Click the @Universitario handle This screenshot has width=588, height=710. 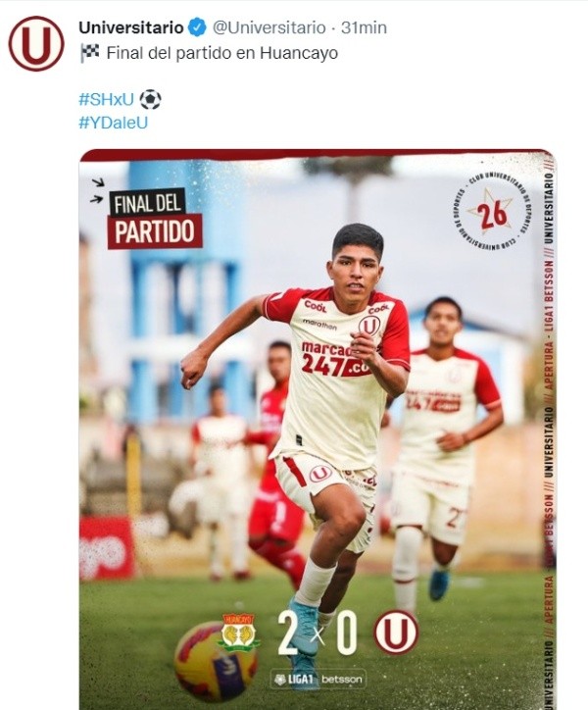[269, 27]
